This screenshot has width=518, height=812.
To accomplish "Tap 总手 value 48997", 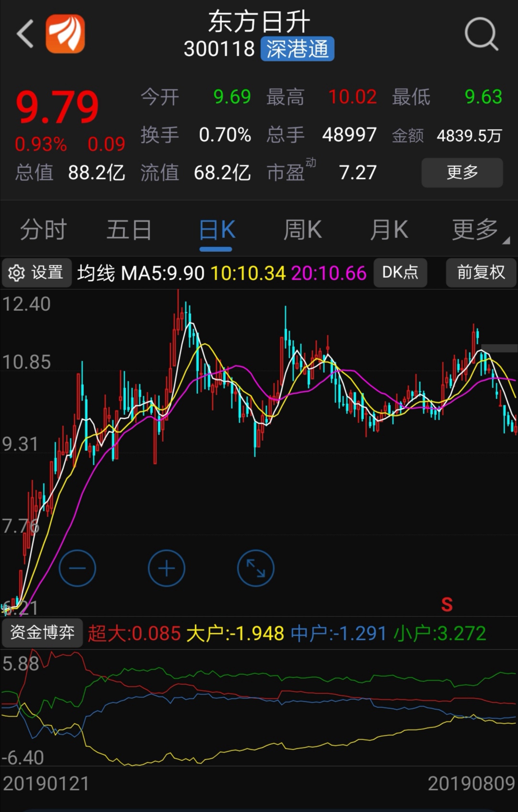I will tap(349, 135).
